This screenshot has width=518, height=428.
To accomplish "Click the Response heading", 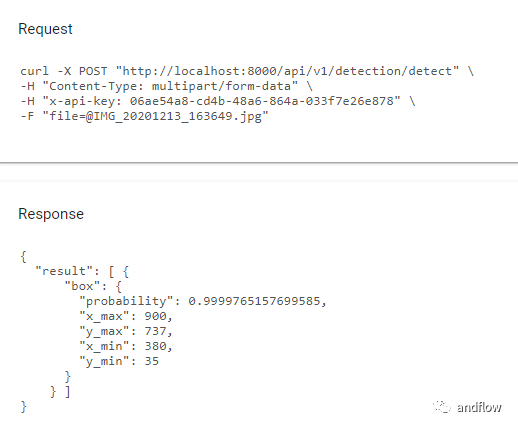I will [x=51, y=214].
